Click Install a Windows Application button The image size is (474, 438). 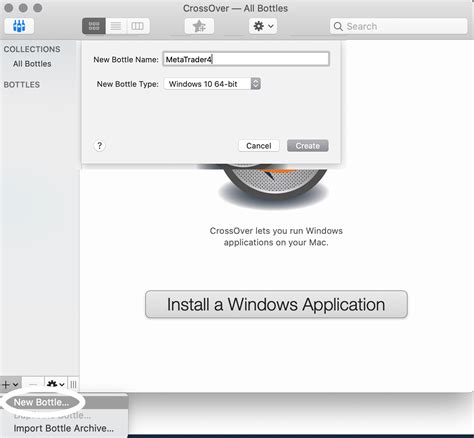pos(276,304)
